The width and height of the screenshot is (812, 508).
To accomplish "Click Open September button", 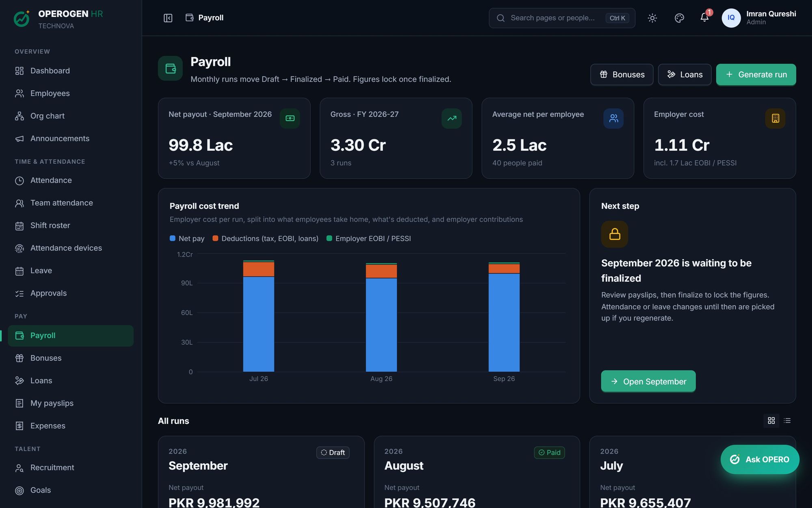I will pyautogui.click(x=648, y=382).
